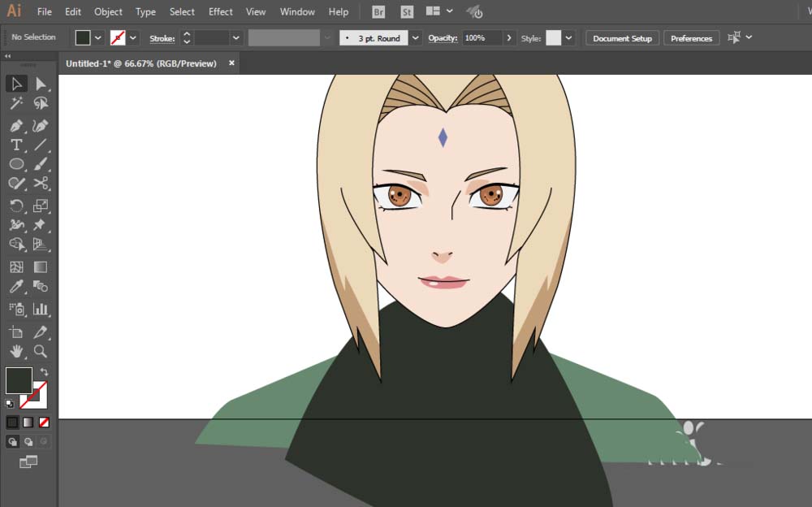Reset to default fill and stroke
The image size is (812, 507).
(10, 403)
